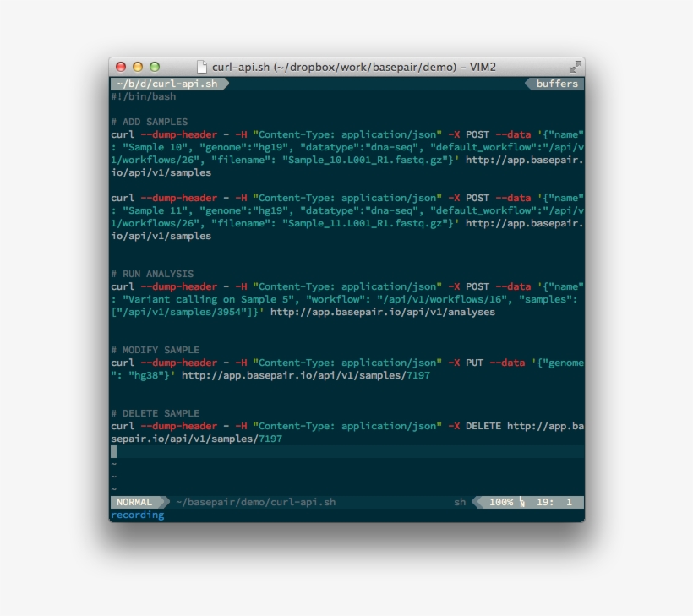
Task: Click the POST keyword in the first curl command
Action: [476, 134]
